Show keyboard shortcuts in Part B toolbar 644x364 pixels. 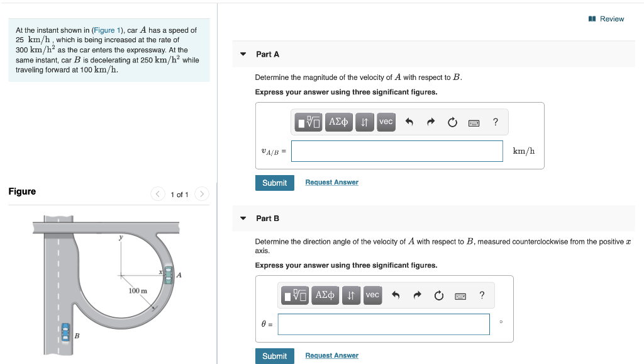pyautogui.click(x=460, y=296)
